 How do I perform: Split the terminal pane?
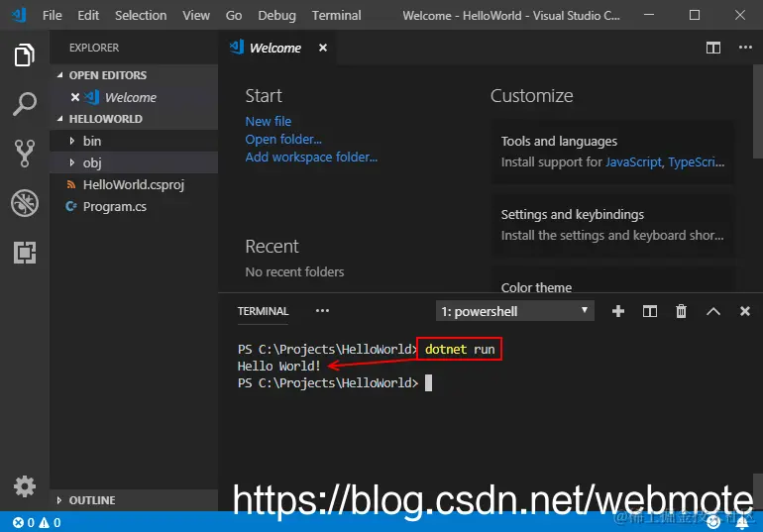(650, 311)
